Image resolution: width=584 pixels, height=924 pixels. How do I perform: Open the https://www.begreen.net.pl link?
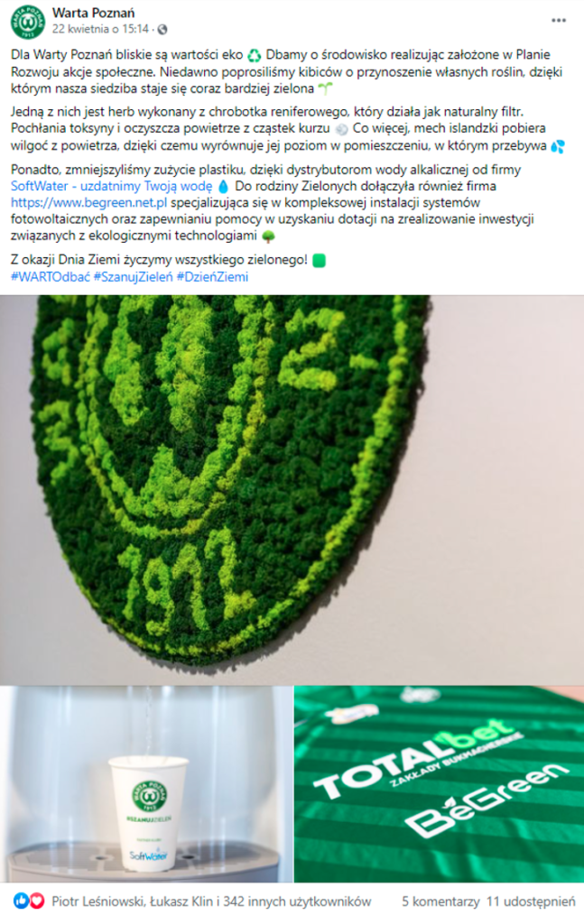pos(89,203)
